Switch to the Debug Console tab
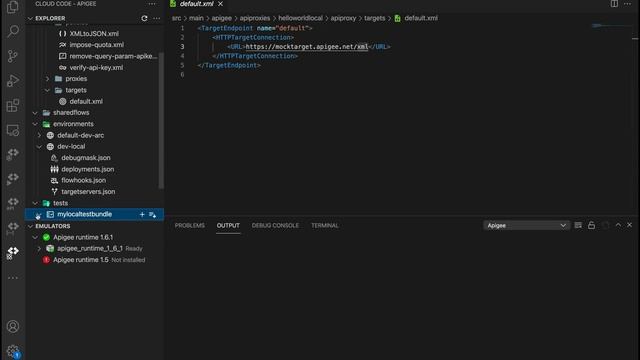Viewport: 640px width, 360px height. tap(275, 225)
